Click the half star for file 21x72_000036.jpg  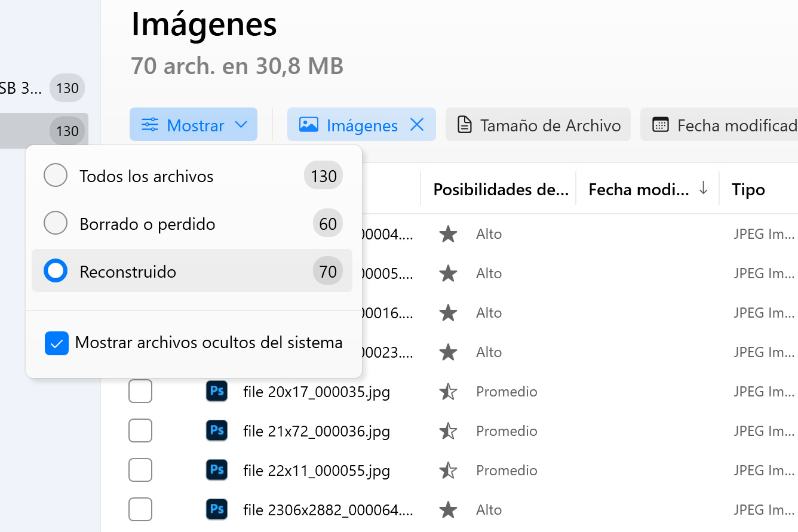(448, 431)
